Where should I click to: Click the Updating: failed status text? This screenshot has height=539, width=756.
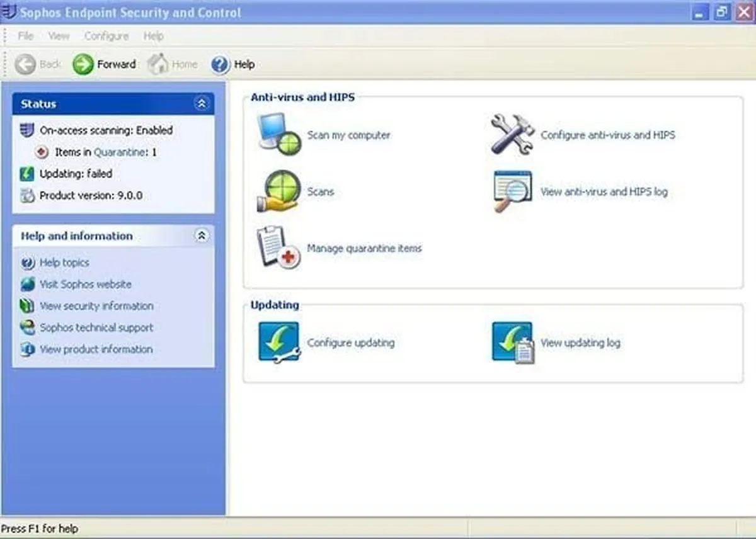click(x=76, y=174)
